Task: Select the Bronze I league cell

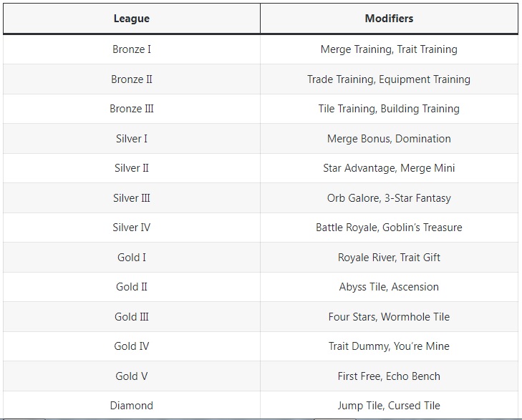Action: [x=132, y=49]
